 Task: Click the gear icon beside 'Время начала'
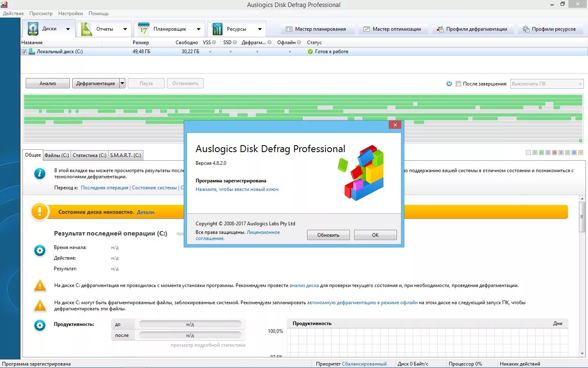pos(40,250)
